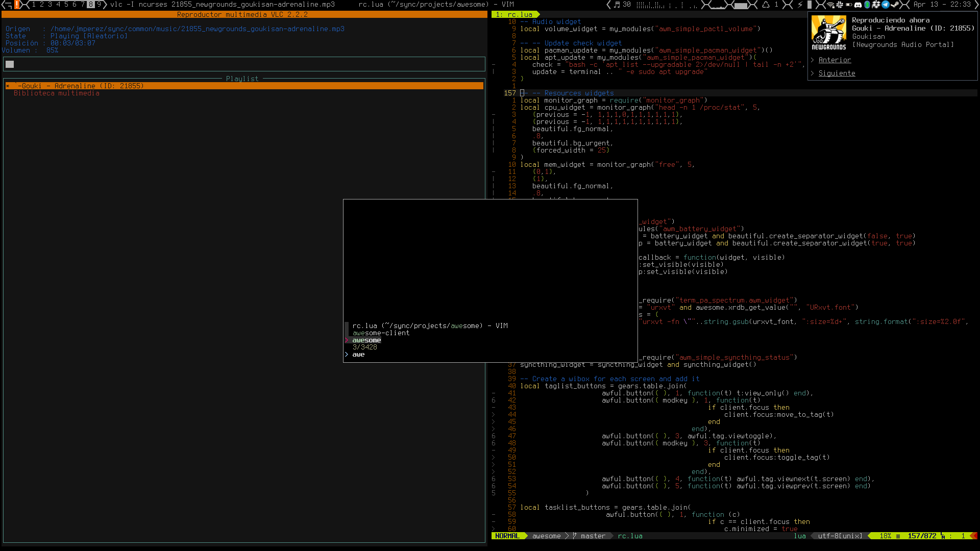The image size is (980, 551).
Task: Click the orange urgent exclamation tag indicator
Action: (17, 5)
